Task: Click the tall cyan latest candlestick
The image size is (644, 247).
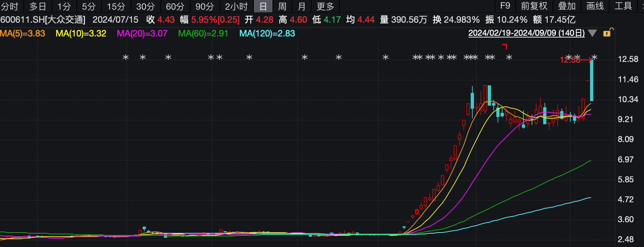Action: tap(592, 80)
